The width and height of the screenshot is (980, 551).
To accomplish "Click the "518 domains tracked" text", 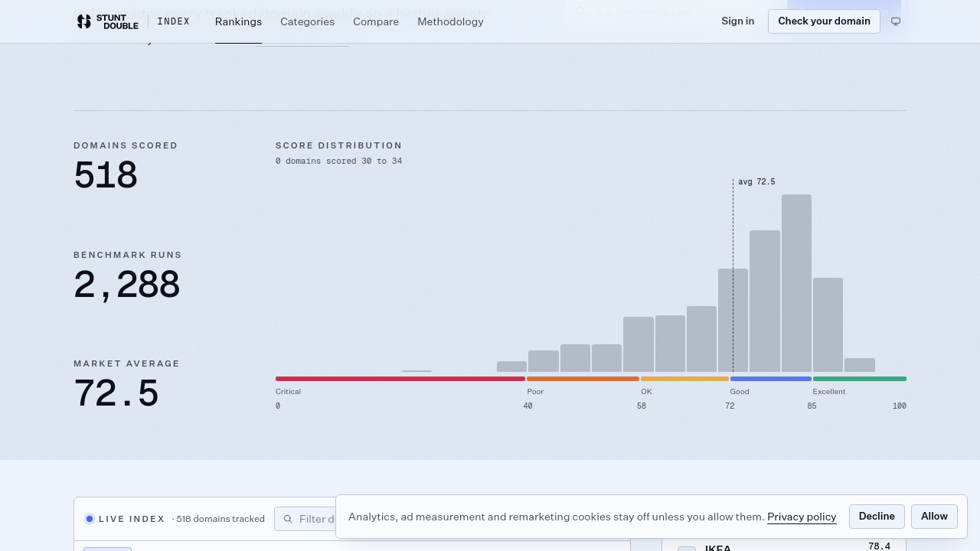I will [x=220, y=519].
